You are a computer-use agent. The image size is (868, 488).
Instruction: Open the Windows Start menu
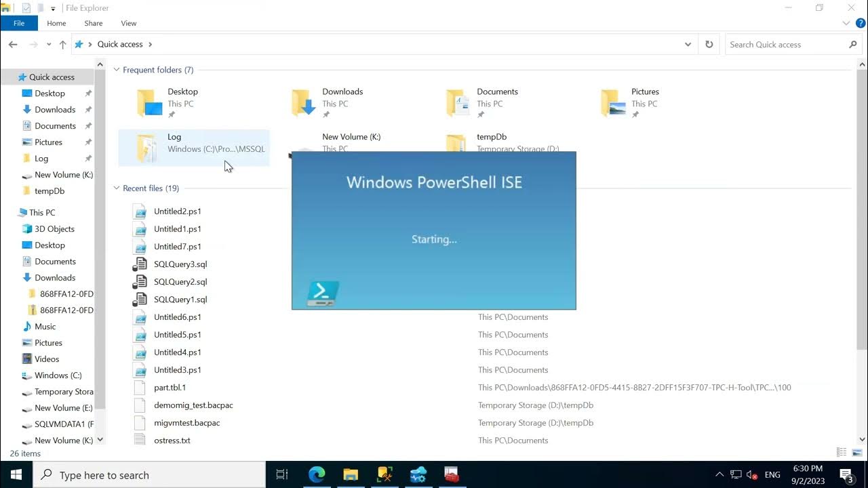[x=16, y=474]
